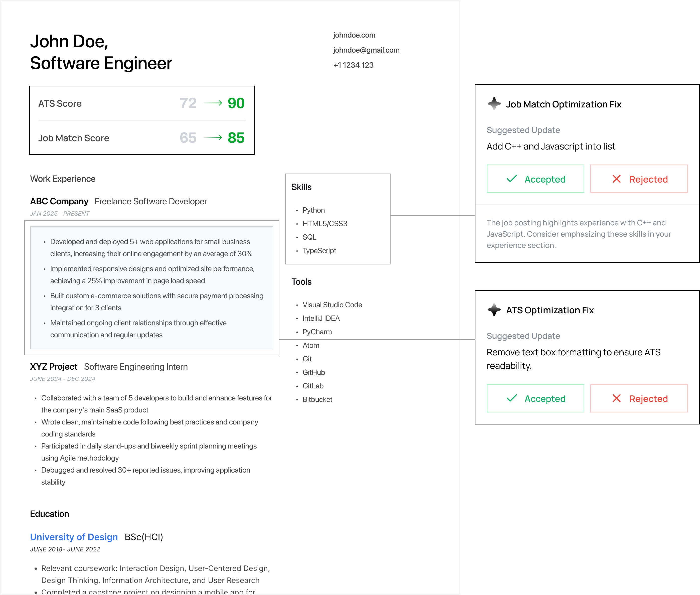Select the Skills box heading
This screenshot has height=595, width=700.
point(301,187)
